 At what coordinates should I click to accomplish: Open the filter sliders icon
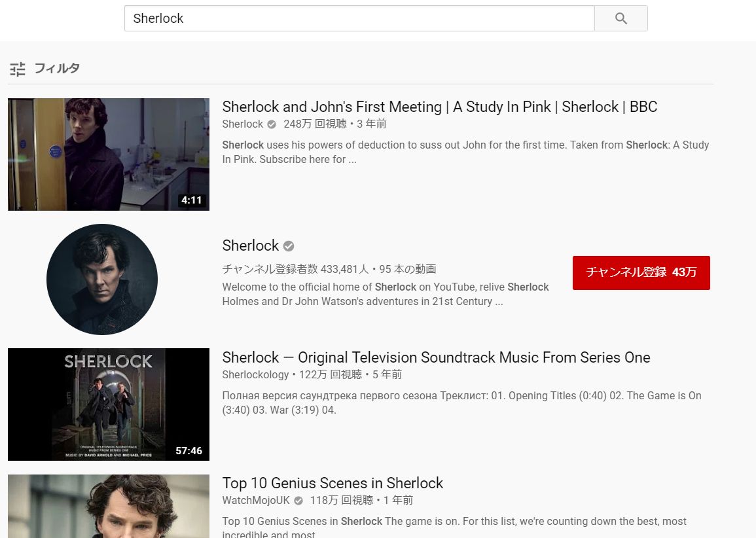tap(18, 69)
